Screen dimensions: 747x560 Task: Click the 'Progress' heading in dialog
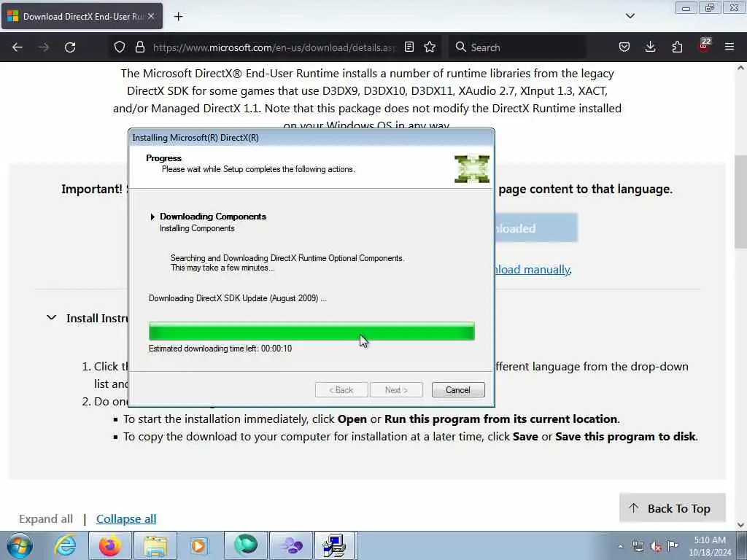[x=163, y=158]
